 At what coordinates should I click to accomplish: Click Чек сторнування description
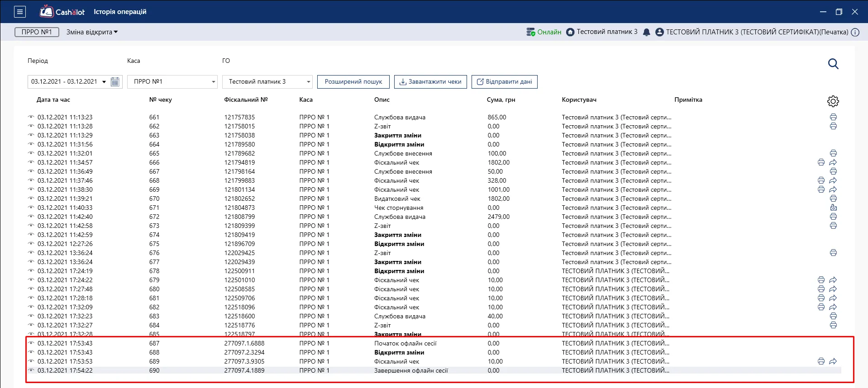click(x=399, y=208)
